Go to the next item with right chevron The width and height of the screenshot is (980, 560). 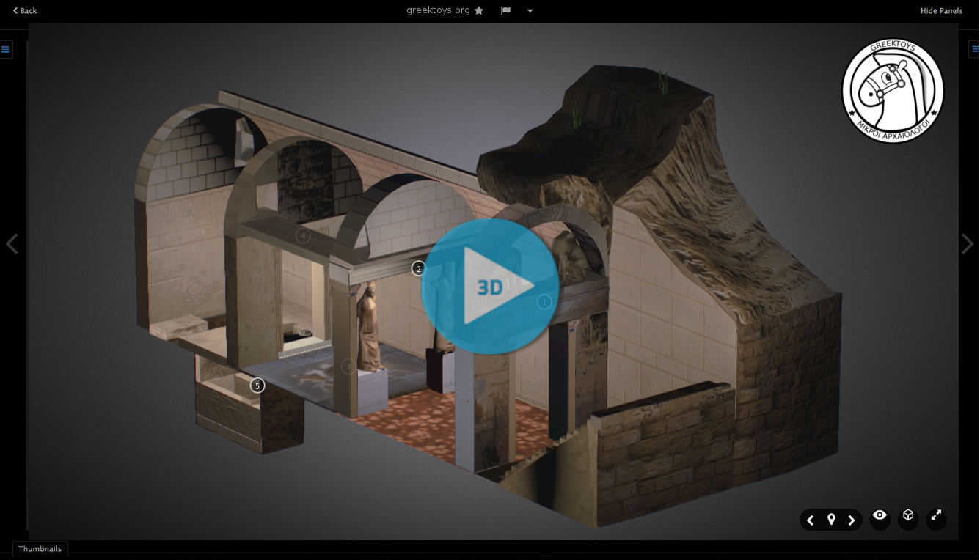[x=968, y=244]
